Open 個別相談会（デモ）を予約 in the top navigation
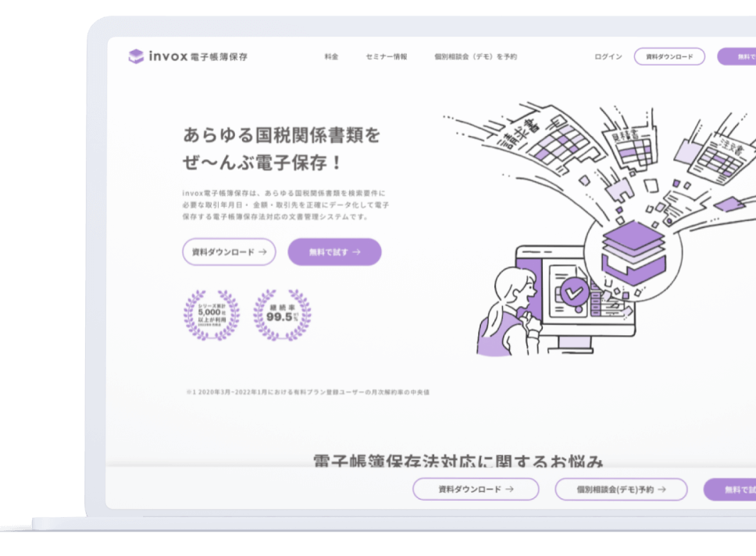 click(476, 56)
